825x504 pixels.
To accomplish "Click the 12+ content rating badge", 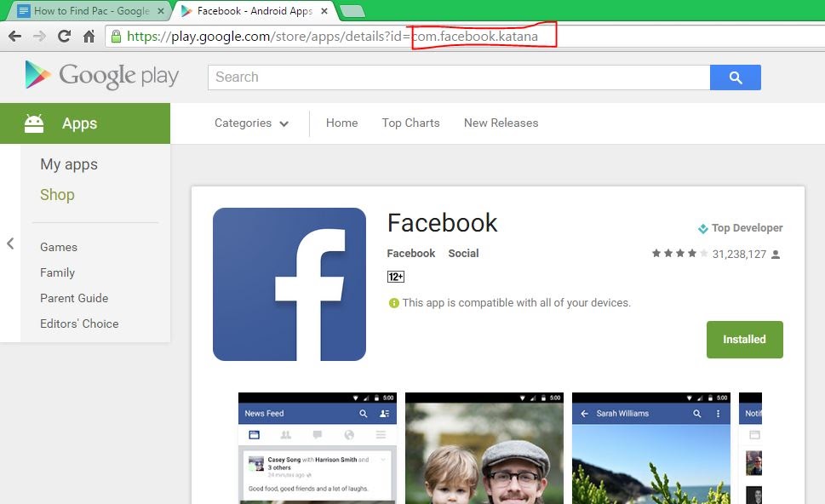I will pos(396,277).
